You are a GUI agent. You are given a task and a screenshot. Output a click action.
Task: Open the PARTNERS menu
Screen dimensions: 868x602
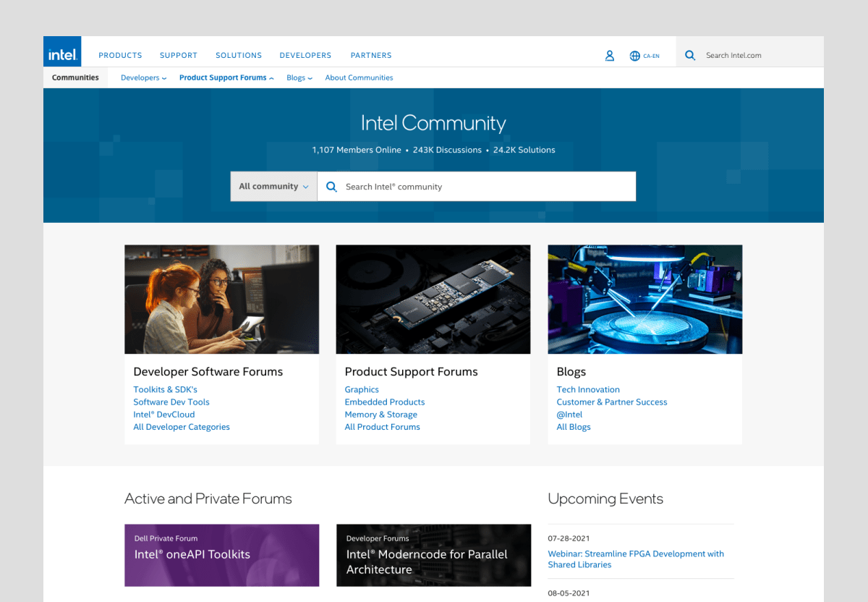pyautogui.click(x=371, y=55)
